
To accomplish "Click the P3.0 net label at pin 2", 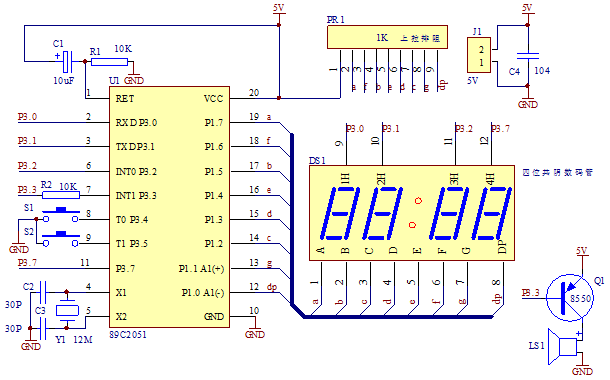I will [28, 117].
